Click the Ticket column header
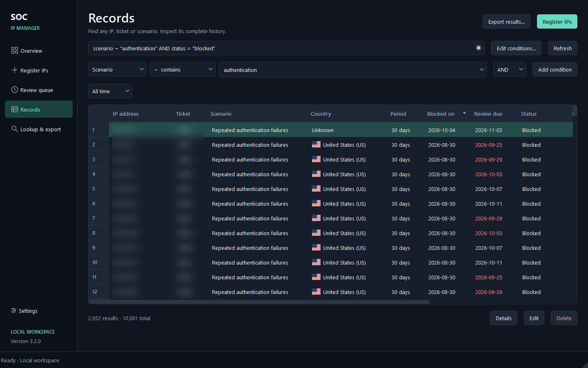This screenshot has height=368, width=588. [x=183, y=114]
